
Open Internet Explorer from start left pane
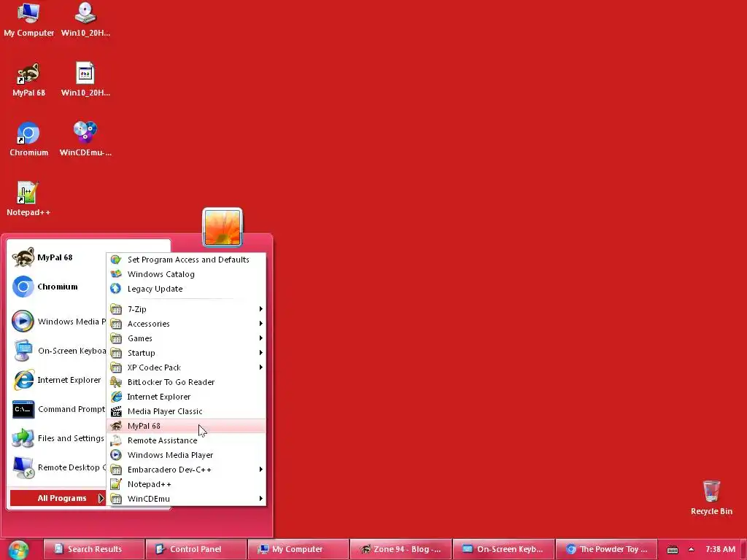(57, 380)
